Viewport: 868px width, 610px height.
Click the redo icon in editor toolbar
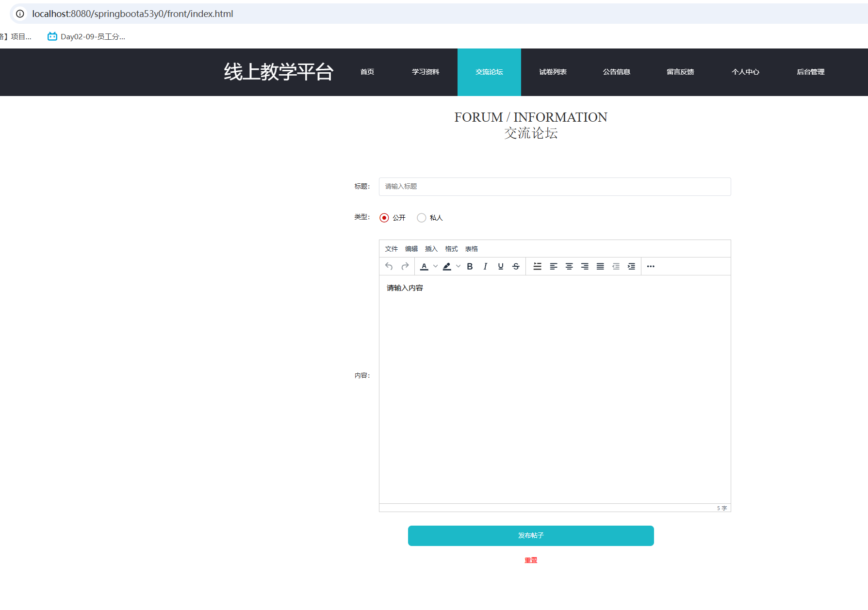(x=405, y=266)
